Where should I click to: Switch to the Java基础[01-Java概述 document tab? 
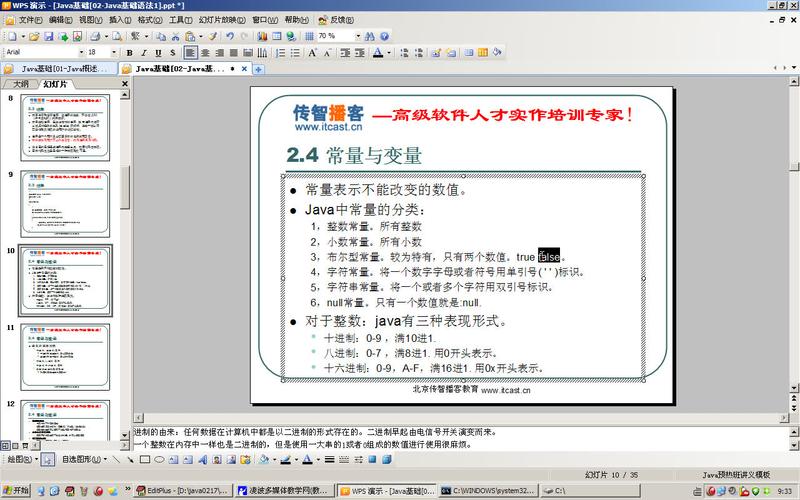click(59, 68)
